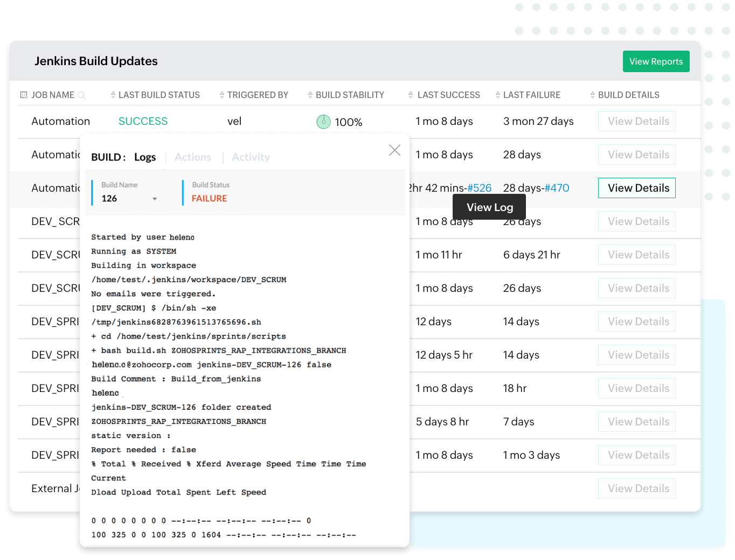Sort by TRIGGERED BY arrows icon
Image resolution: width=735 pixels, height=560 pixels.
point(222,95)
